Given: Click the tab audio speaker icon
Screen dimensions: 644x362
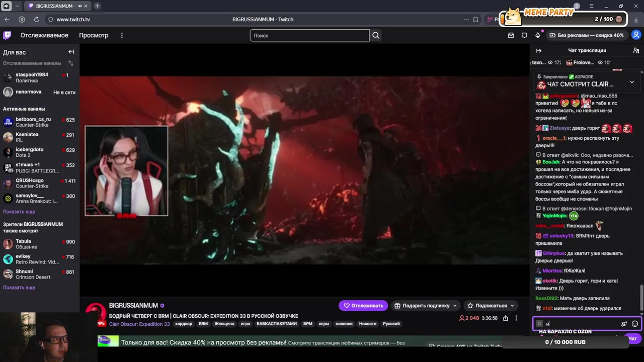Looking at the screenshot, I should pyautogui.click(x=80, y=6).
